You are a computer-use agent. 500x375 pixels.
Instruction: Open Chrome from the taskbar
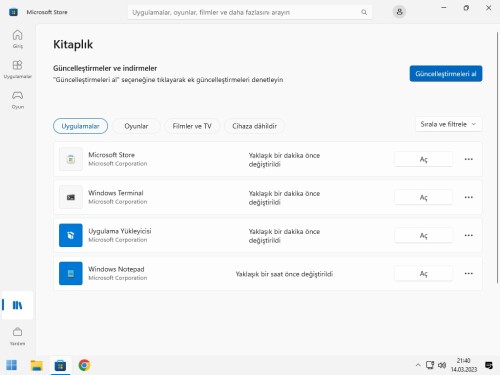tap(84, 365)
